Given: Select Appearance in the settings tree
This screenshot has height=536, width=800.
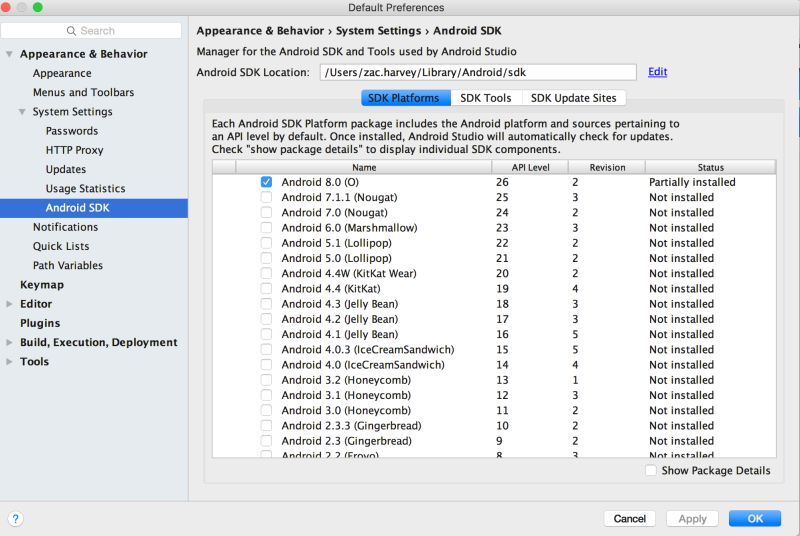Looking at the screenshot, I should [x=62, y=73].
